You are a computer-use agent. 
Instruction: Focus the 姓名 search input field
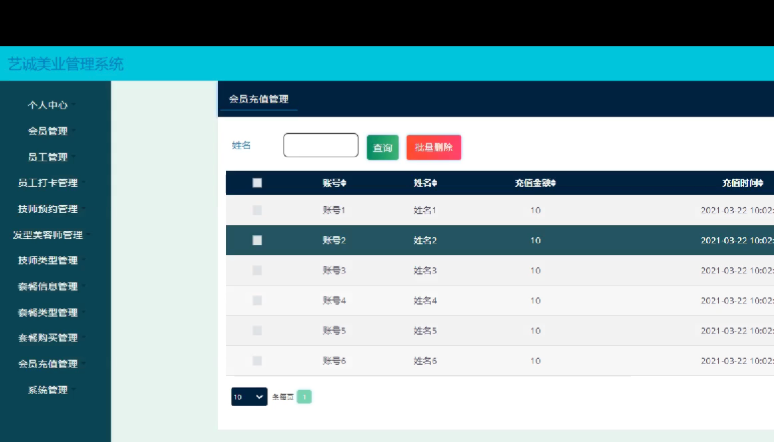[320, 146]
